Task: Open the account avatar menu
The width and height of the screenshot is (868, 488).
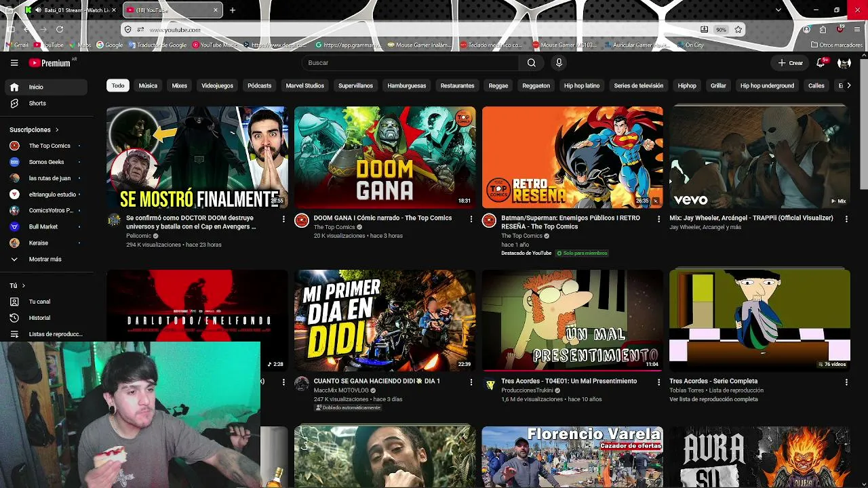Action: [x=844, y=63]
